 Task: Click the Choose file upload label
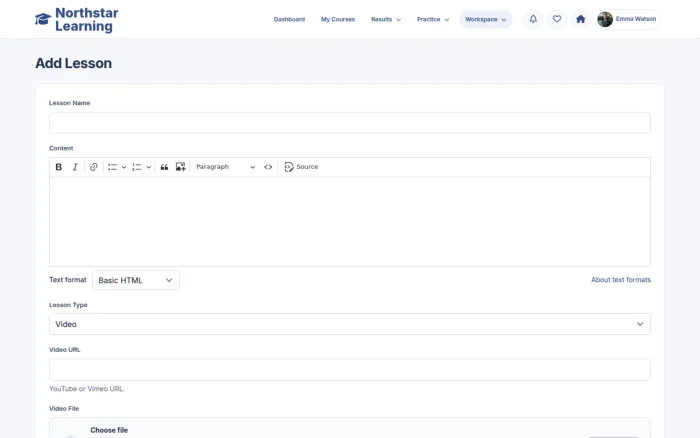tap(109, 430)
